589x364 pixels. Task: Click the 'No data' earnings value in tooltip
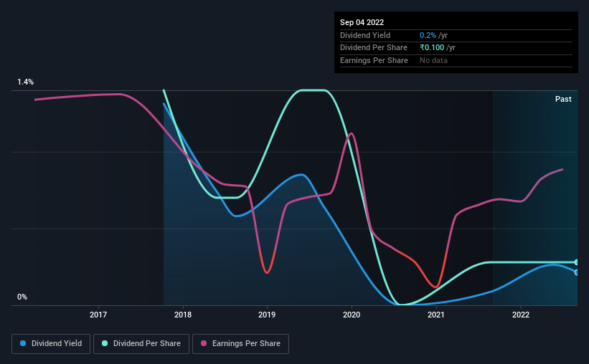coord(433,60)
